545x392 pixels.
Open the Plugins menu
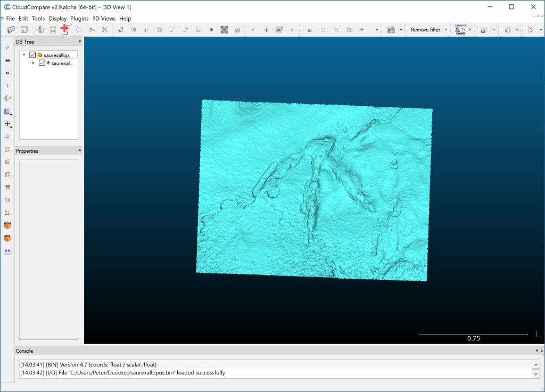pos(79,19)
